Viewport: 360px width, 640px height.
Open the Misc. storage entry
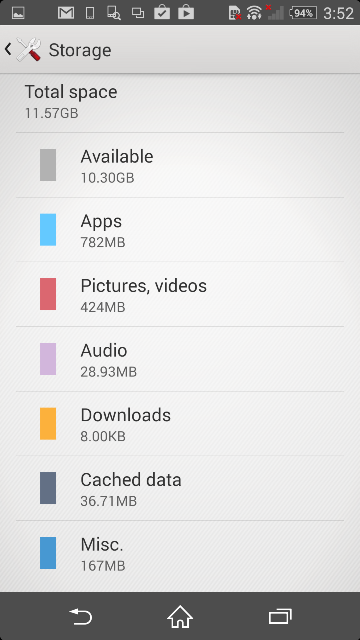(180, 553)
